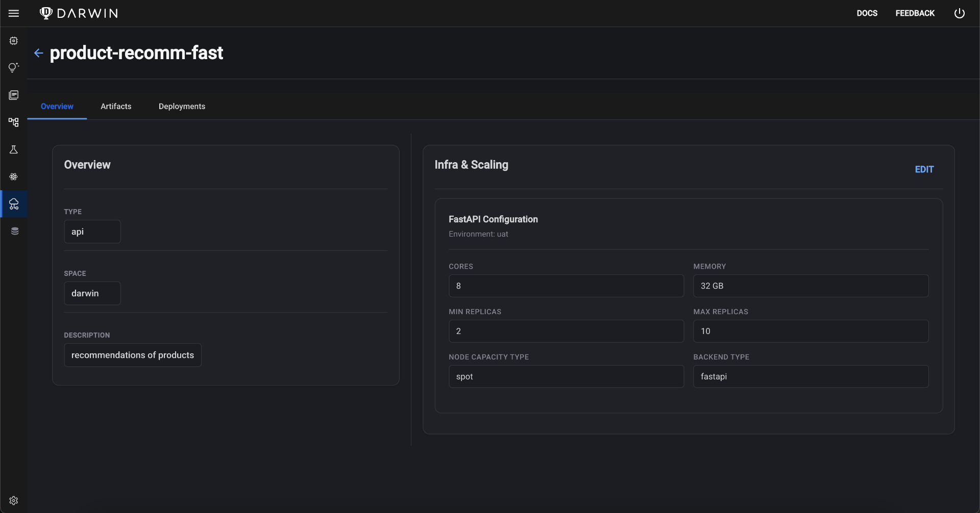This screenshot has width=980, height=513.
Task: Switch to the Overview tab
Action: (x=57, y=107)
